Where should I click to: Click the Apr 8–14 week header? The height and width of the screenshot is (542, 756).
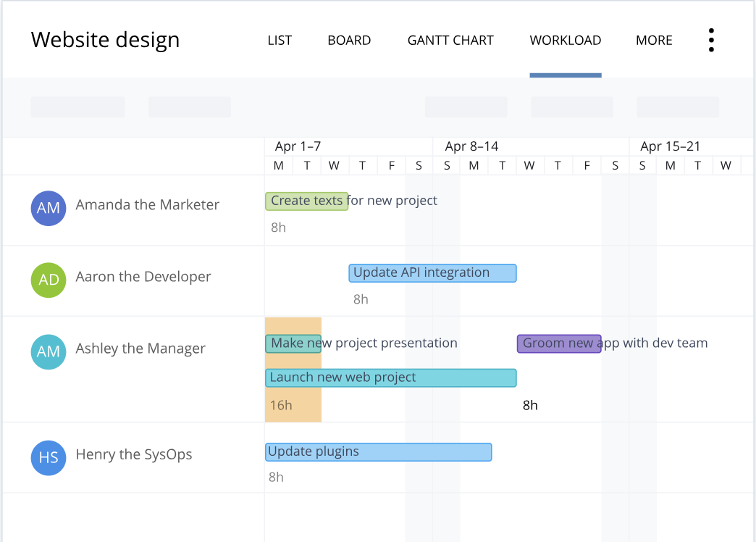pos(471,146)
